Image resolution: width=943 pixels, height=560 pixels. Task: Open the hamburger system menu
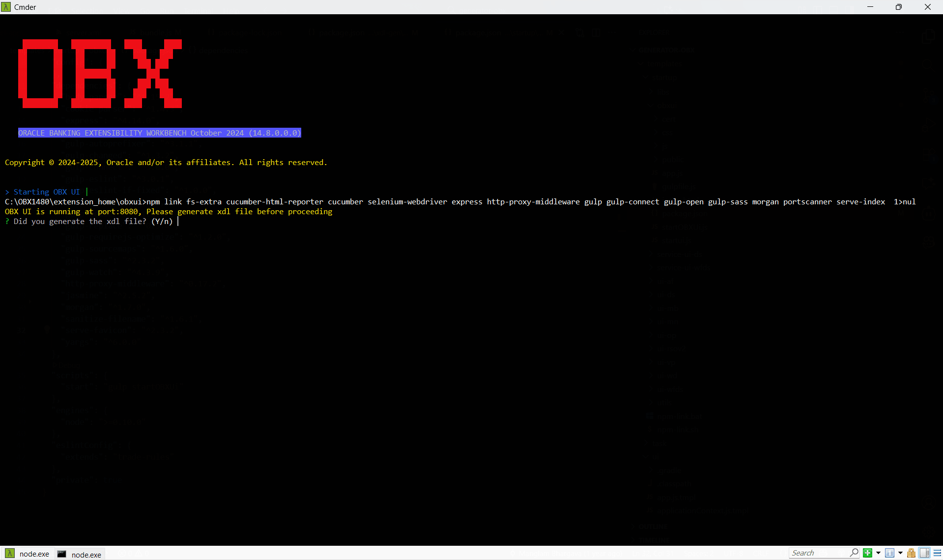coord(937,553)
